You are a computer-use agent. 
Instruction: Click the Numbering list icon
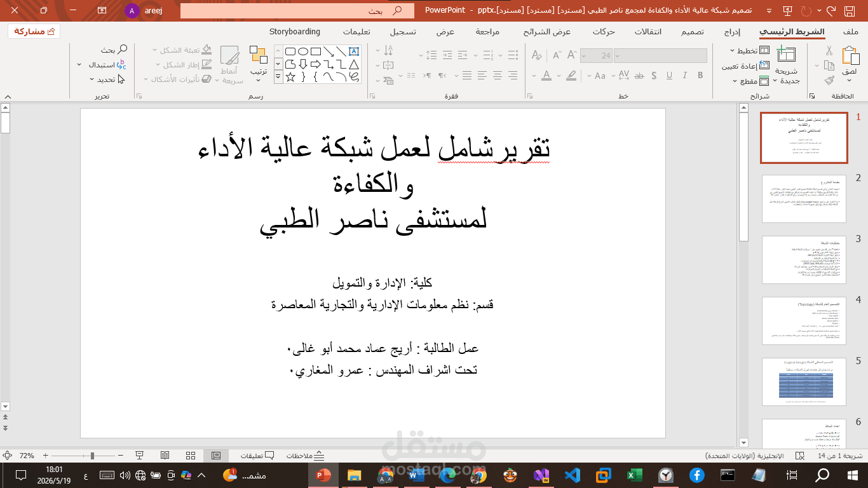pos(488,55)
